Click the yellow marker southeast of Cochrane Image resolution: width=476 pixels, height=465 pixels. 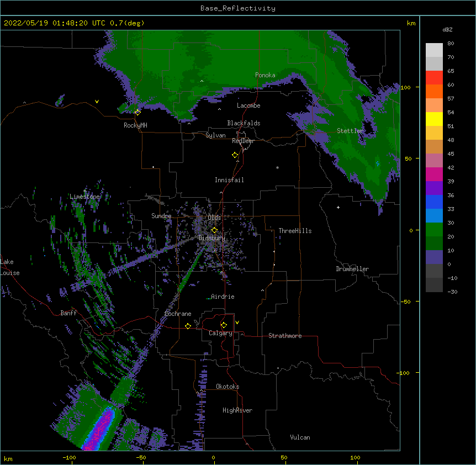(188, 326)
